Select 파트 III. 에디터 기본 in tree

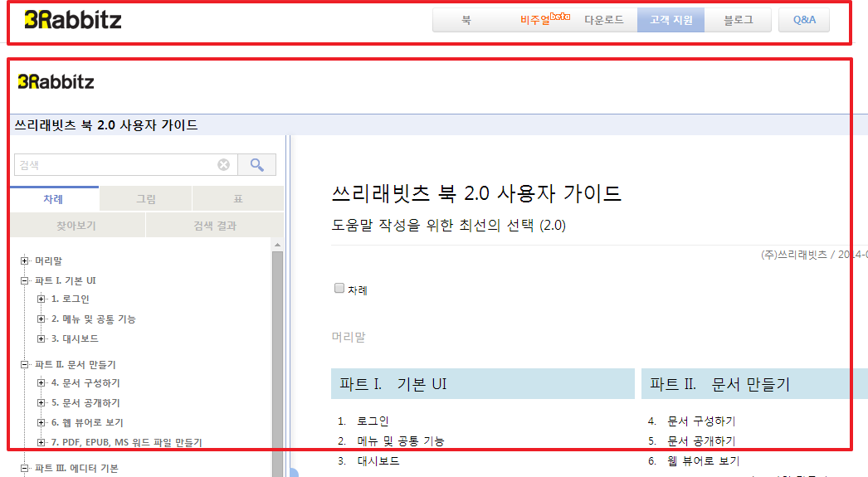tap(76, 468)
